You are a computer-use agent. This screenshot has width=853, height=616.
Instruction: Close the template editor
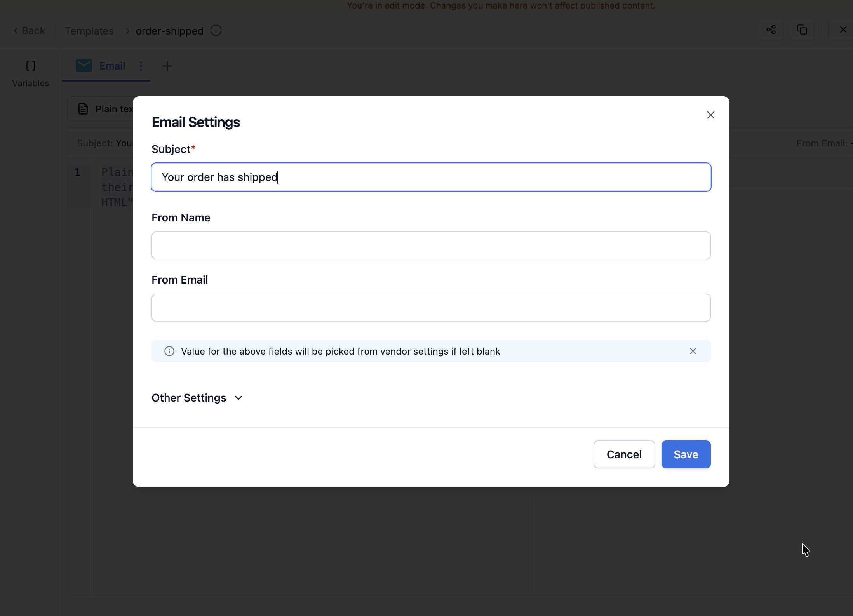tap(843, 30)
